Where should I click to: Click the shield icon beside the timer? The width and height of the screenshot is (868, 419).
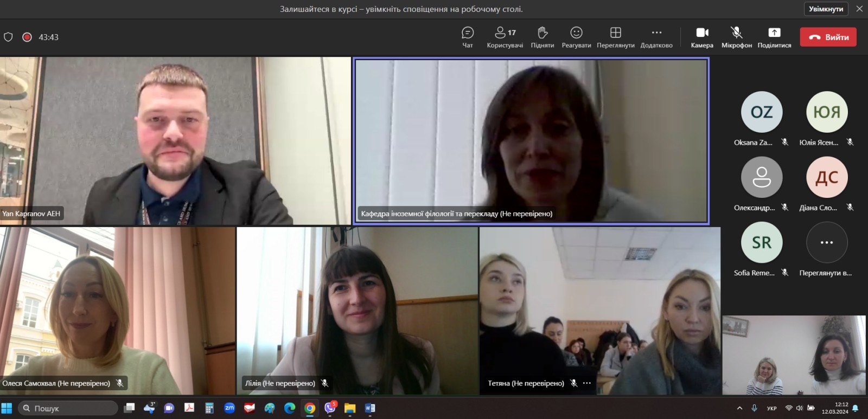[x=8, y=37]
